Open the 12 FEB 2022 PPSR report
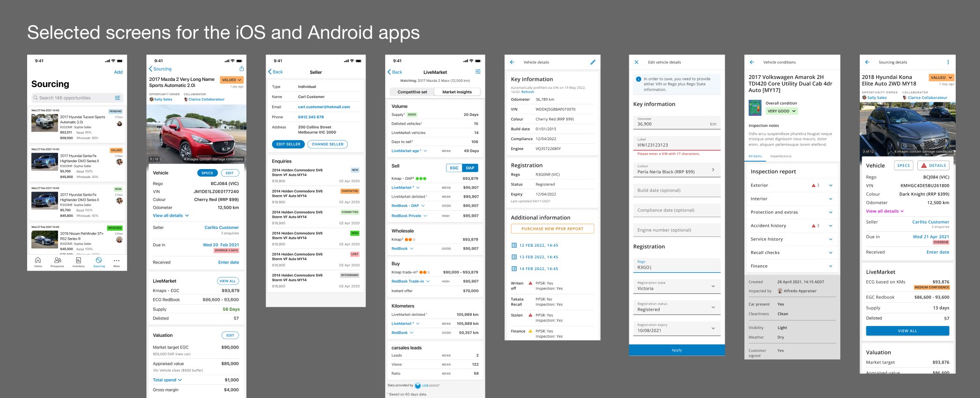Viewport: 980px width, 398px height. [535, 245]
